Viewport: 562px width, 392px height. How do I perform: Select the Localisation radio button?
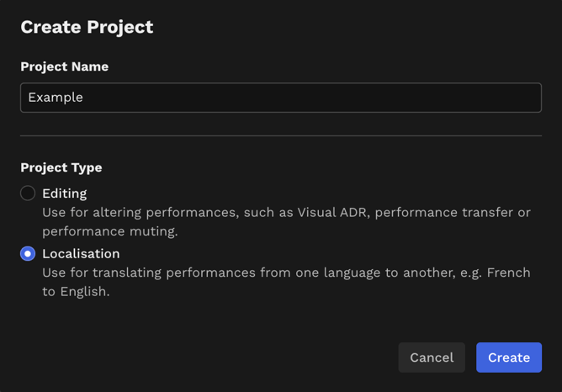(x=28, y=254)
